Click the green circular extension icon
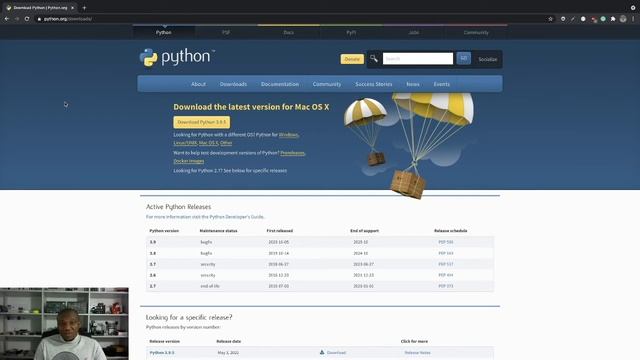 pyautogui.click(x=603, y=19)
